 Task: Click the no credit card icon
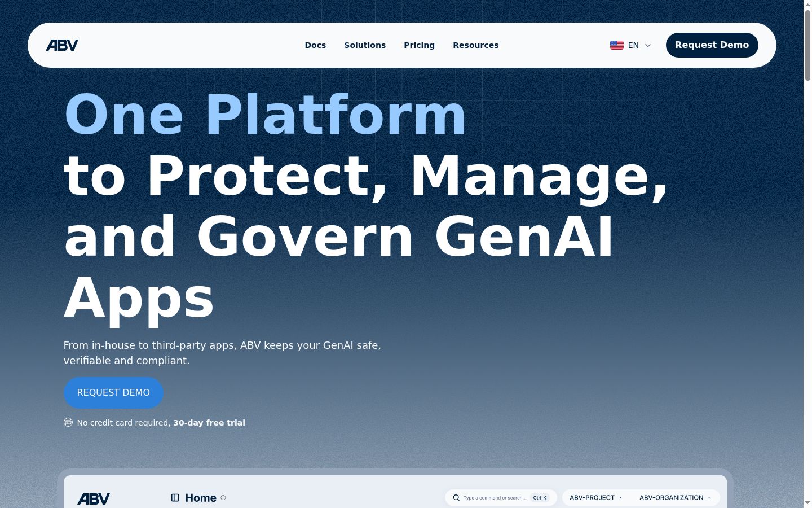pyautogui.click(x=68, y=422)
